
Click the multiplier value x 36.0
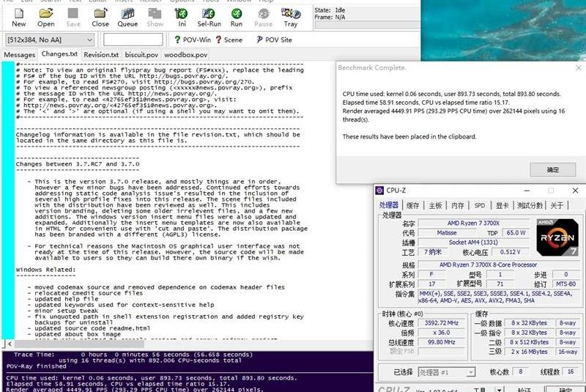click(442, 333)
